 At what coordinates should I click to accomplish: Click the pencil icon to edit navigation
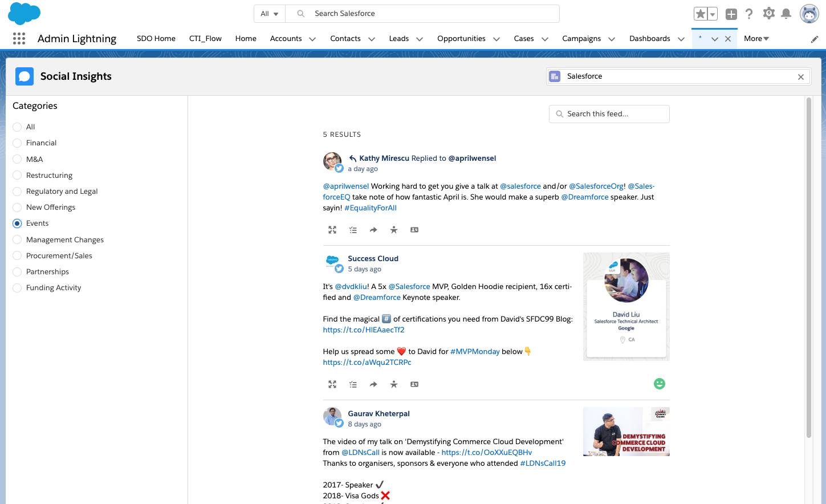point(815,39)
